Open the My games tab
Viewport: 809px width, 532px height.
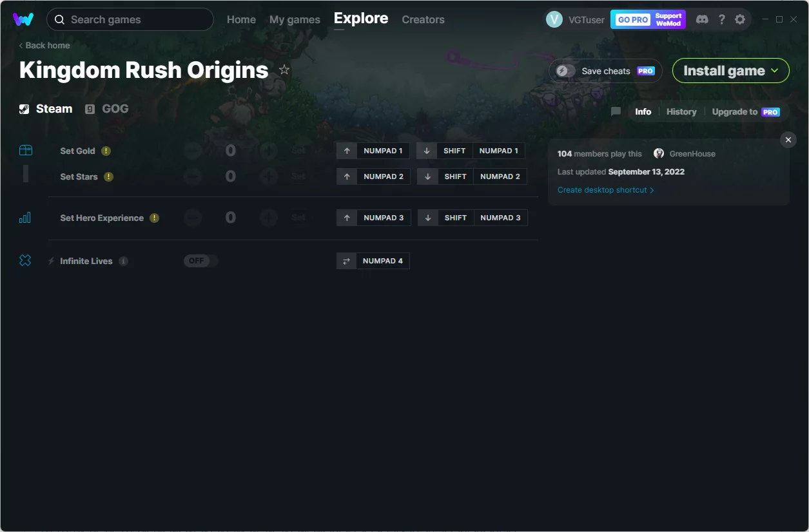click(295, 19)
